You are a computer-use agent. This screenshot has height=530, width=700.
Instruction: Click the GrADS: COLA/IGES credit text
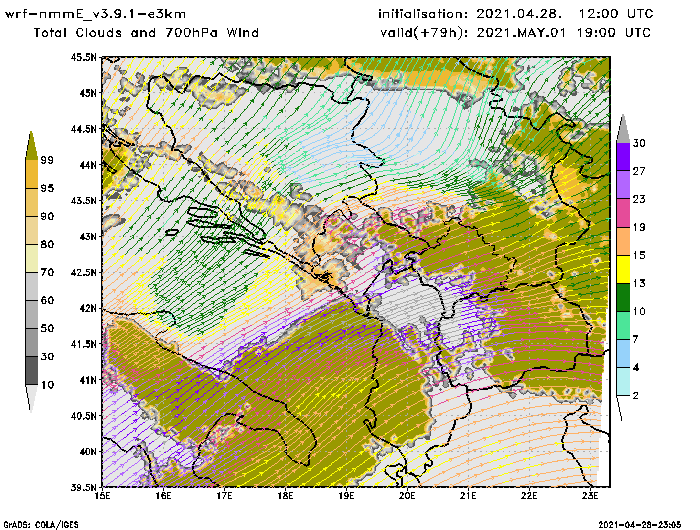[41, 524]
